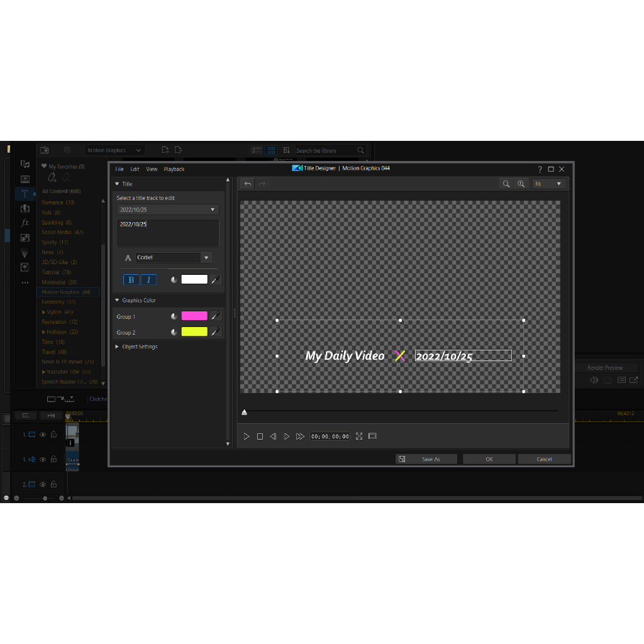644x644 pixels.
Task: Click the zoom in magnifier icon
Action: click(521, 184)
